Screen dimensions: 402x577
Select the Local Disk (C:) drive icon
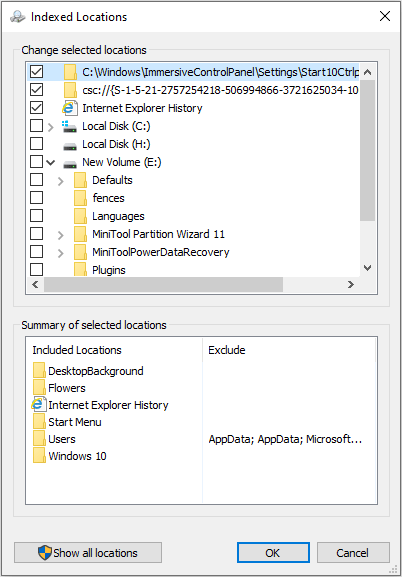pos(69,126)
